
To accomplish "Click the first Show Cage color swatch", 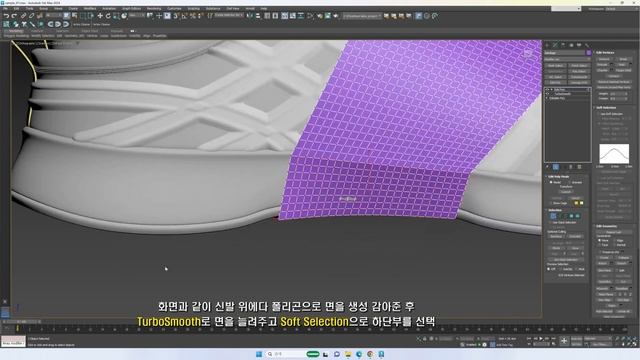I will pos(576,203).
